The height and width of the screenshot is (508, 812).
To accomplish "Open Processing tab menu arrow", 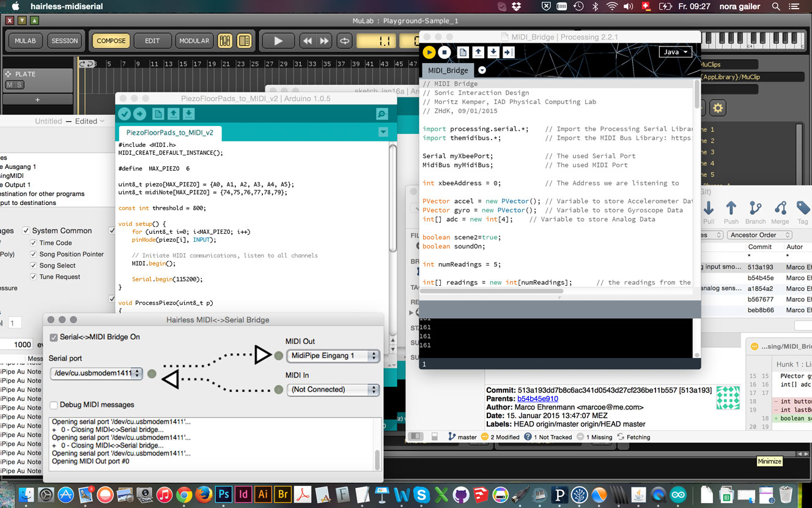I will 482,70.
